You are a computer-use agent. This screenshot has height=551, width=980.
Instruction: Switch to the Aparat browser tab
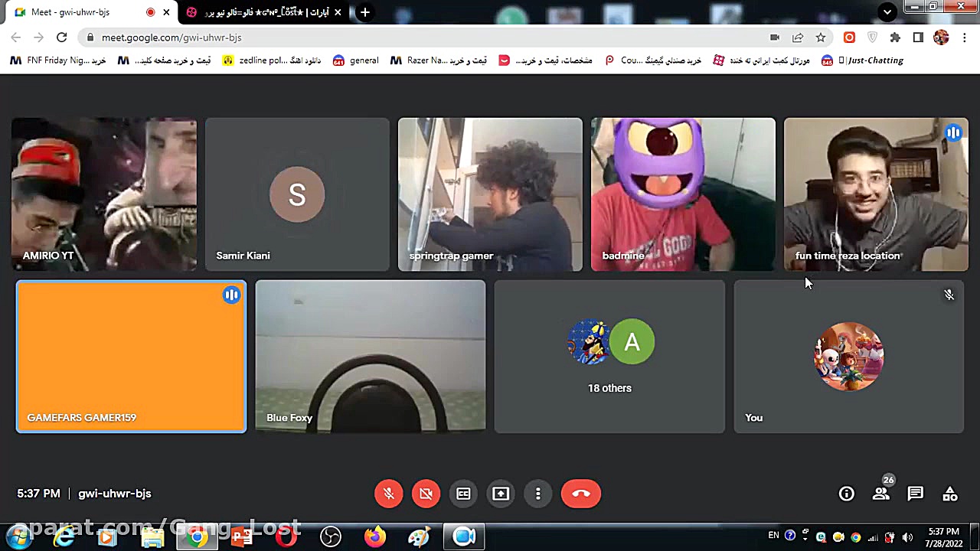click(263, 12)
